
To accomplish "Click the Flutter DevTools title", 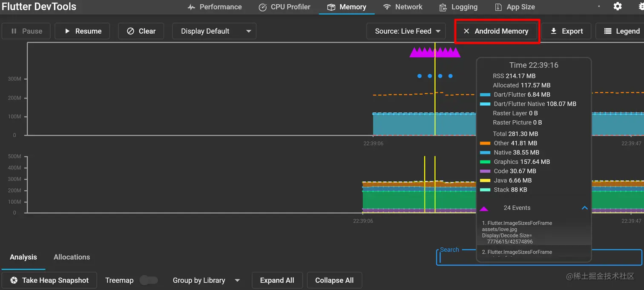I will pos(39,6).
